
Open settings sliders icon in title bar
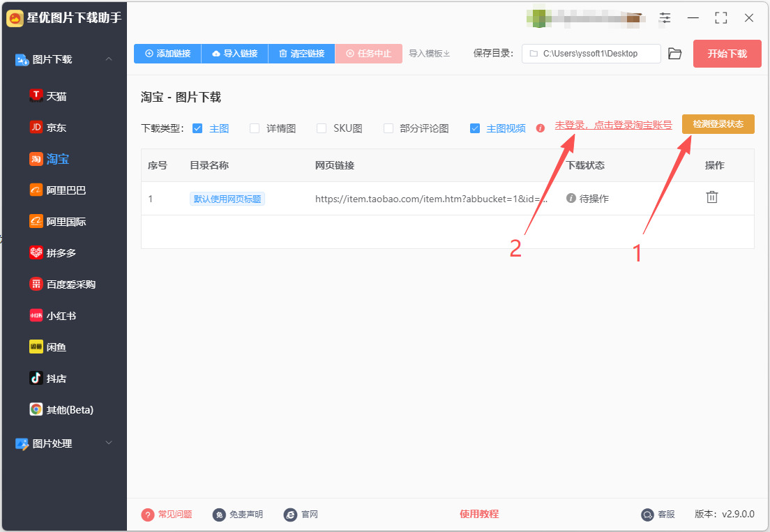pos(665,18)
